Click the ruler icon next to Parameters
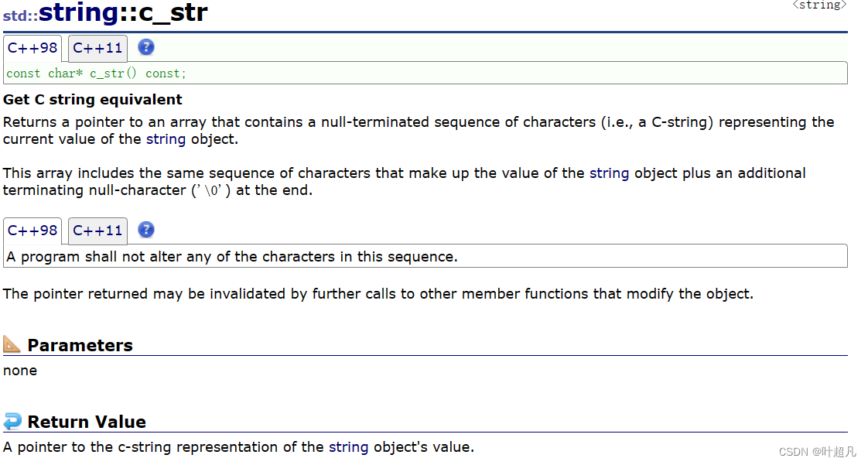Image resolution: width=868 pixels, height=465 pixels. tap(12, 344)
